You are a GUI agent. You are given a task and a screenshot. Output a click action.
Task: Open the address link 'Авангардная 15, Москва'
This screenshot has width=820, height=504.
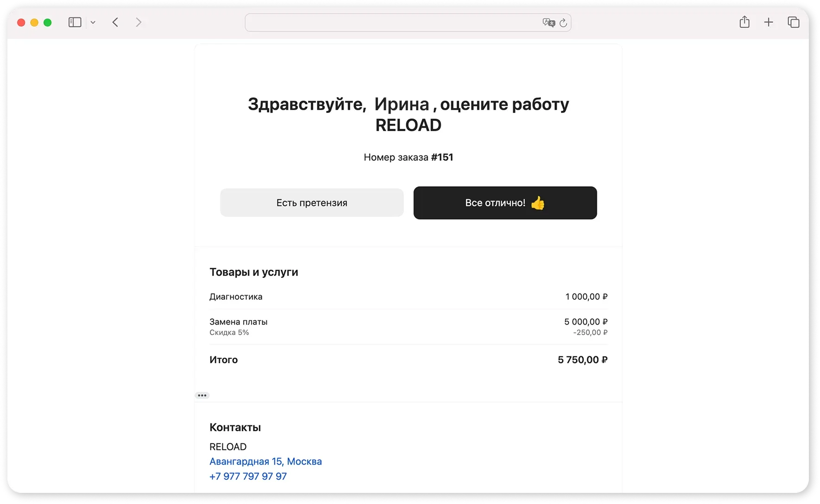pos(265,461)
